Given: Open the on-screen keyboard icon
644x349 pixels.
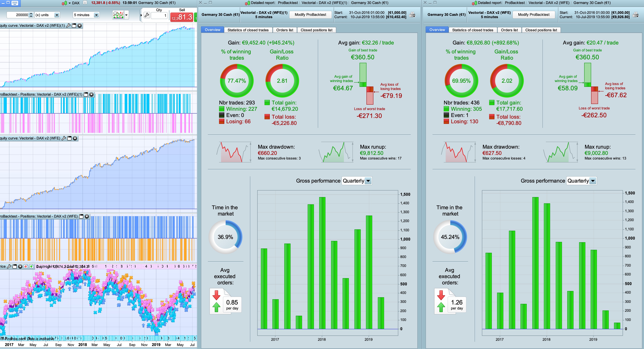Looking at the screenshot, I should [15, 3].
